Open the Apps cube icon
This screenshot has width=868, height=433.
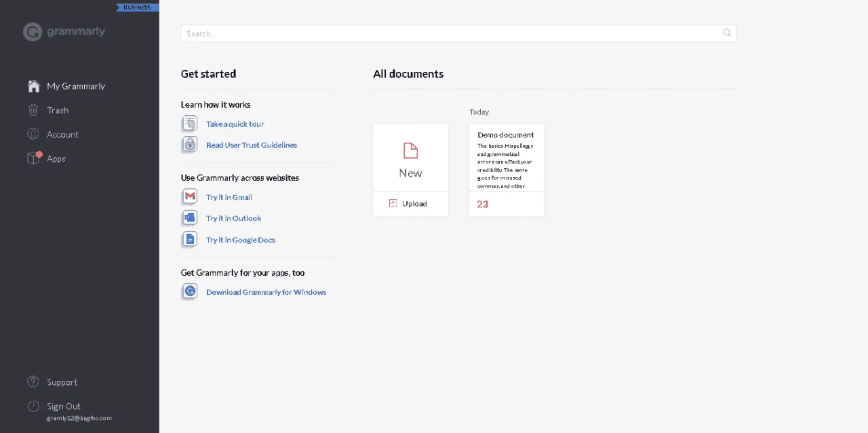(x=34, y=158)
